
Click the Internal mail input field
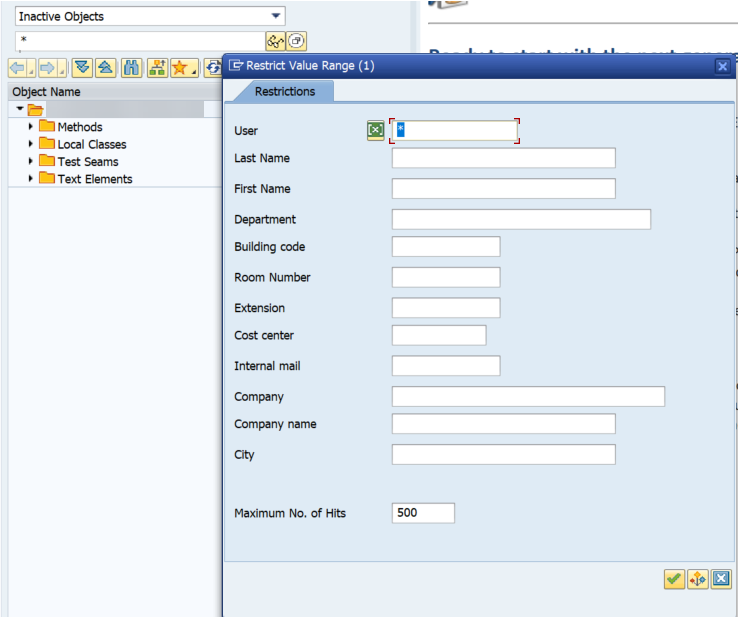pyautogui.click(x=446, y=366)
